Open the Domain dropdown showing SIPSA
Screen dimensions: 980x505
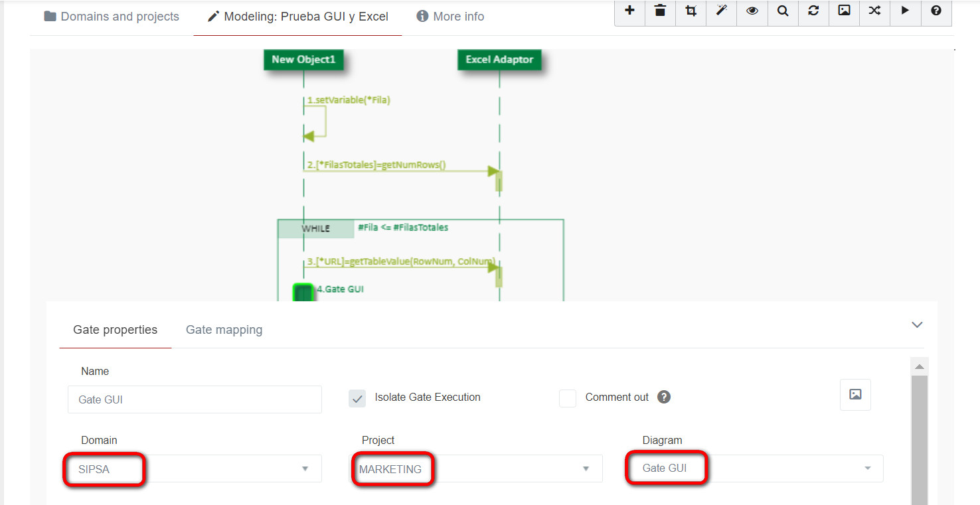195,469
